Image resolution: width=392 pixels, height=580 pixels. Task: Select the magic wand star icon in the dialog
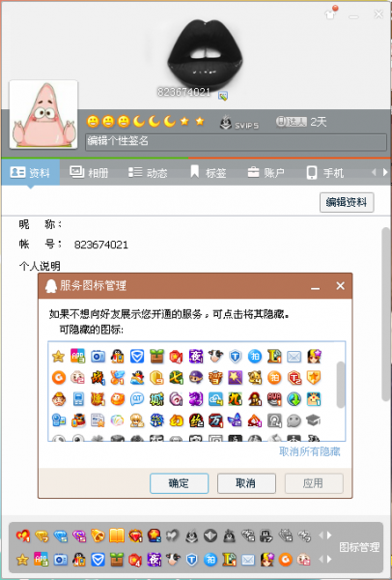[235, 378]
